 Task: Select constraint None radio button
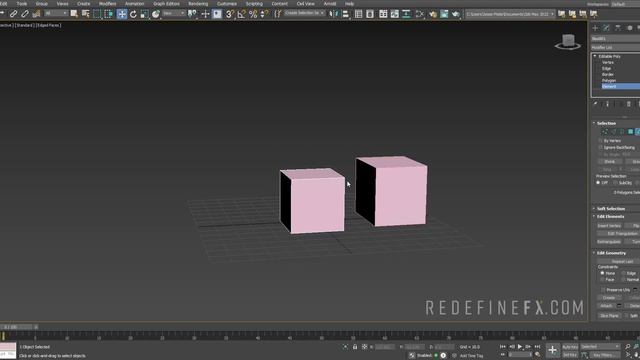602,273
